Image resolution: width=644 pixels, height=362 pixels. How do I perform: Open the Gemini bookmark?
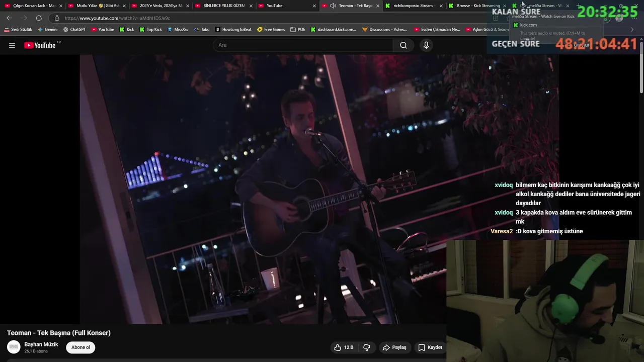tap(48, 30)
